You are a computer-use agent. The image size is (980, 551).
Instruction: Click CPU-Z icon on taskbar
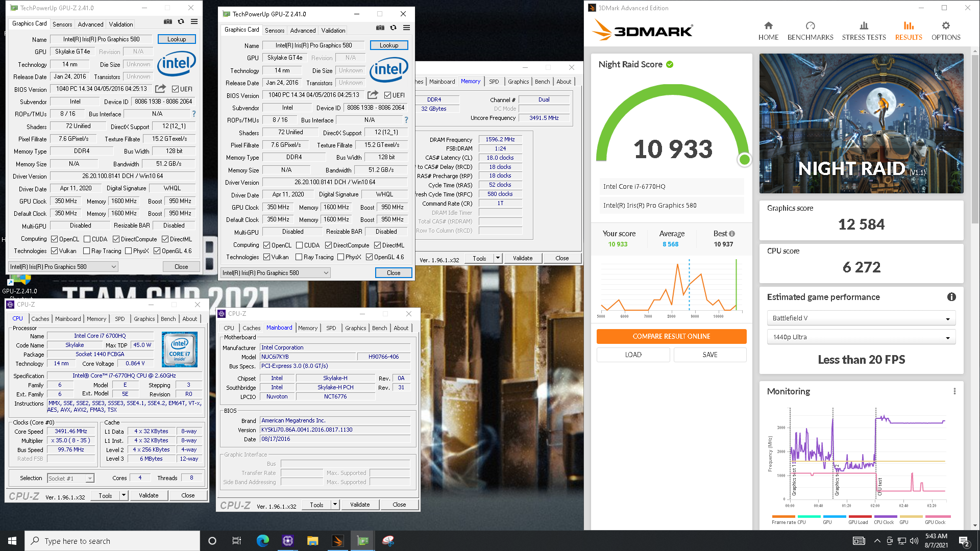click(x=287, y=541)
